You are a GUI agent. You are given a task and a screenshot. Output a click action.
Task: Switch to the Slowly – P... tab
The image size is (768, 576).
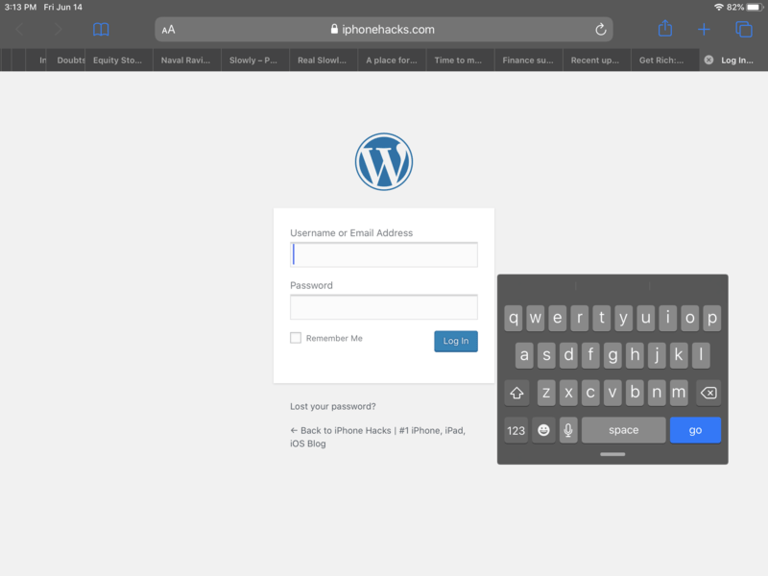(253, 60)
